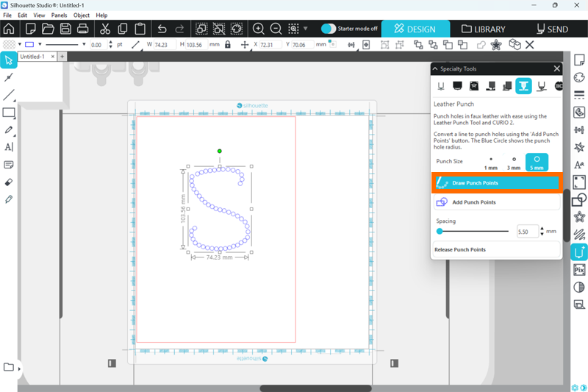
Task: Click the Spacing slider handle
Action: click(440, 231)
